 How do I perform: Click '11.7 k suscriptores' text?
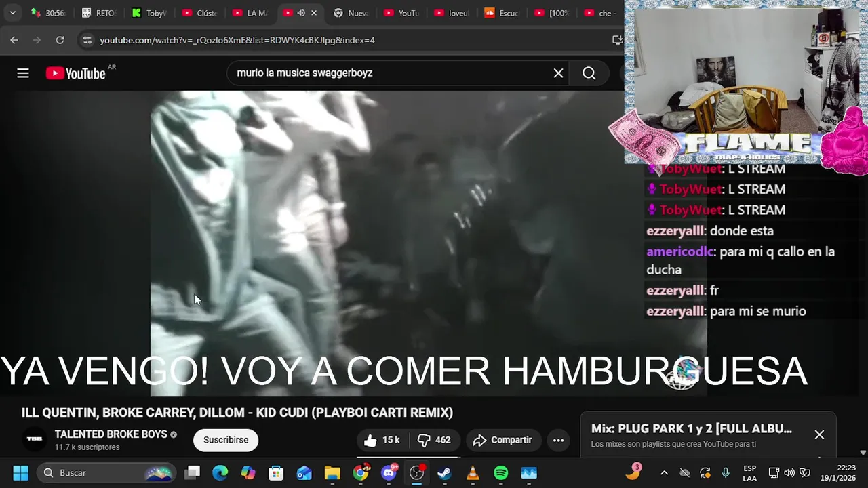pyautogui.click(x=87, y=447)
